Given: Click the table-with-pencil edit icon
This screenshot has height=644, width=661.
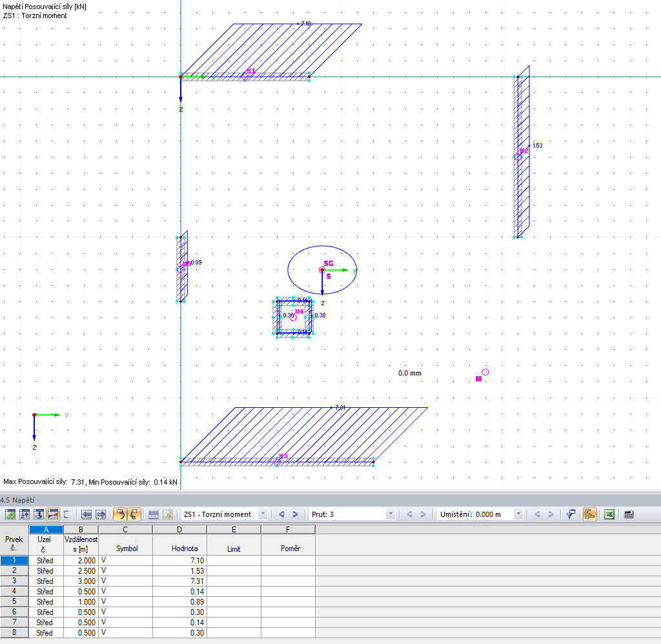Looking at the screenshot, I should 168,514.
